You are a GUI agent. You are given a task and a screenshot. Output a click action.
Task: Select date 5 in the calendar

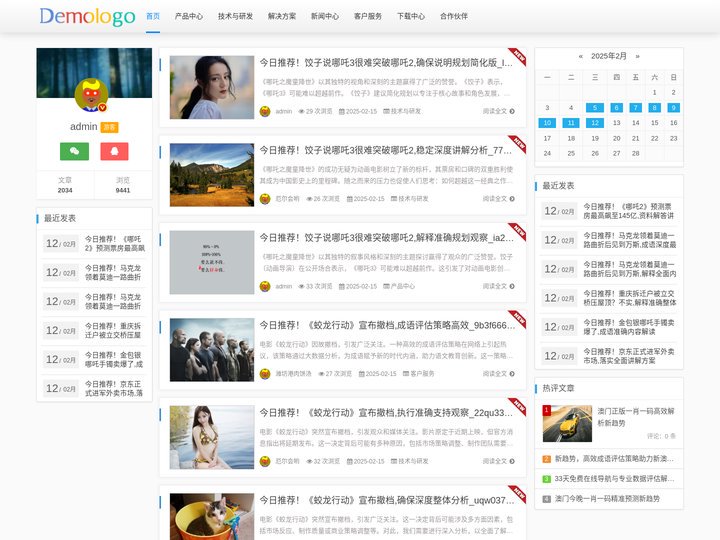(595, 108)
